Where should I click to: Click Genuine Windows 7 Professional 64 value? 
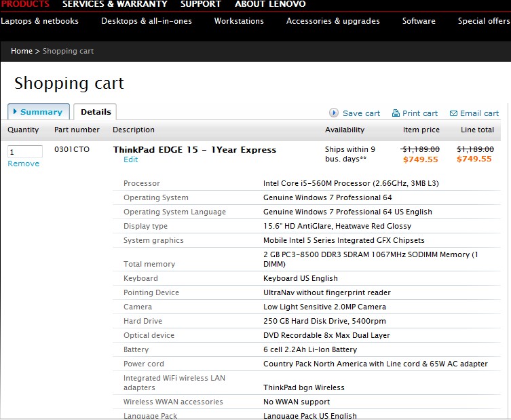point(328,197)
